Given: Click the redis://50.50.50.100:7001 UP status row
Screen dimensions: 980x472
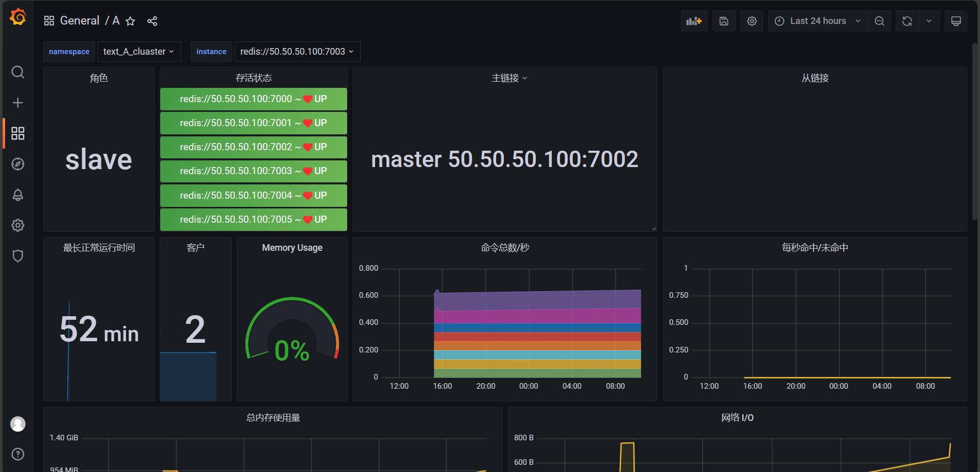Looking at the screenshot, I should click(254, 123).
